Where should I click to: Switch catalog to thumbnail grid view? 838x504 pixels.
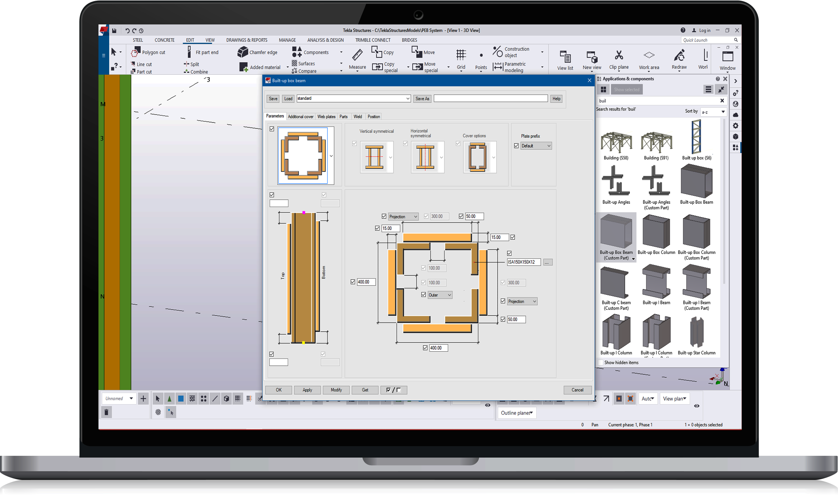603,90
